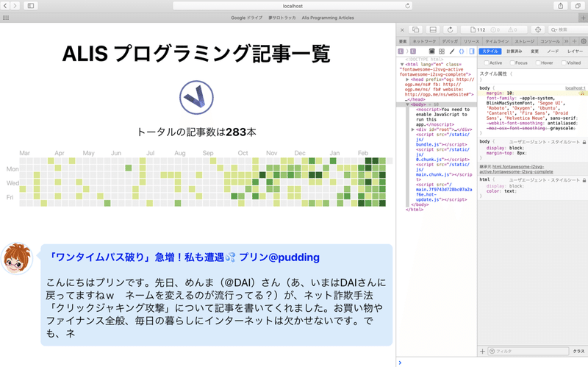Switch to the ネットワーク tab

click(425, 41)
